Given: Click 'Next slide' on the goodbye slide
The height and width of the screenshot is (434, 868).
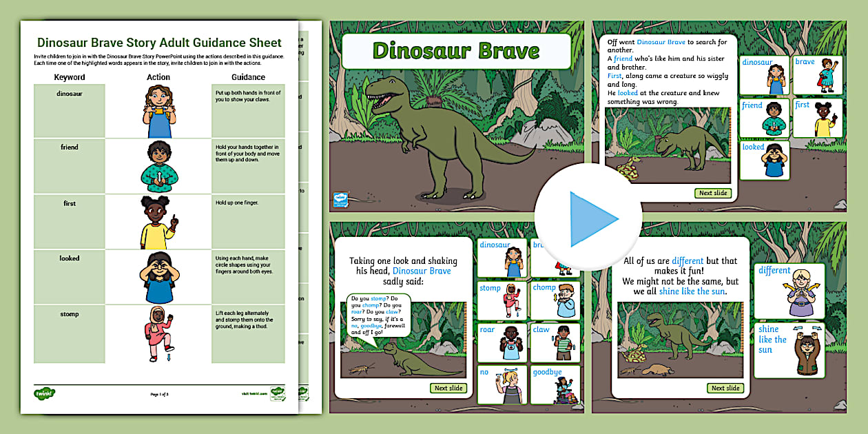Looking at the screenshot, I should [448, 388].
